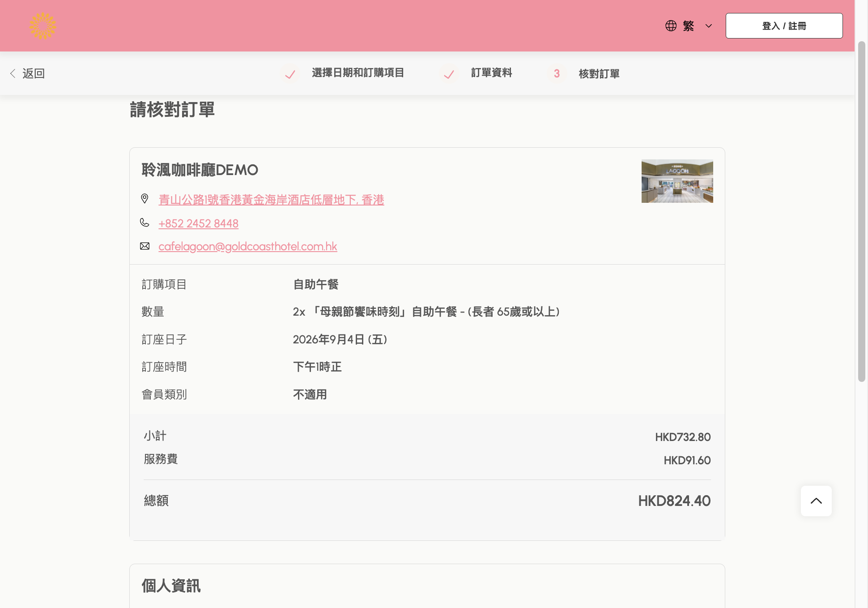Call the +852 2452 8448 link
868x608 pixels.
click(198, 223)
